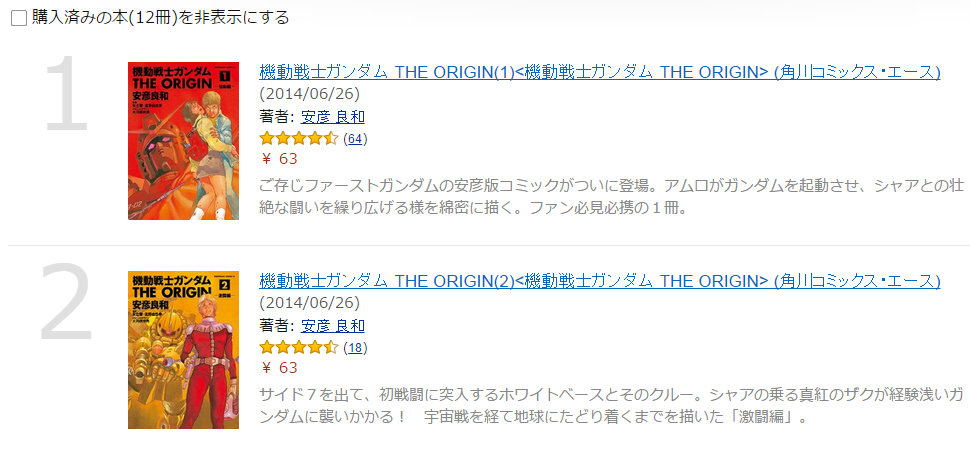Click the large rank number 1
The image size is (970, 452).
click(x=66, y=94)
